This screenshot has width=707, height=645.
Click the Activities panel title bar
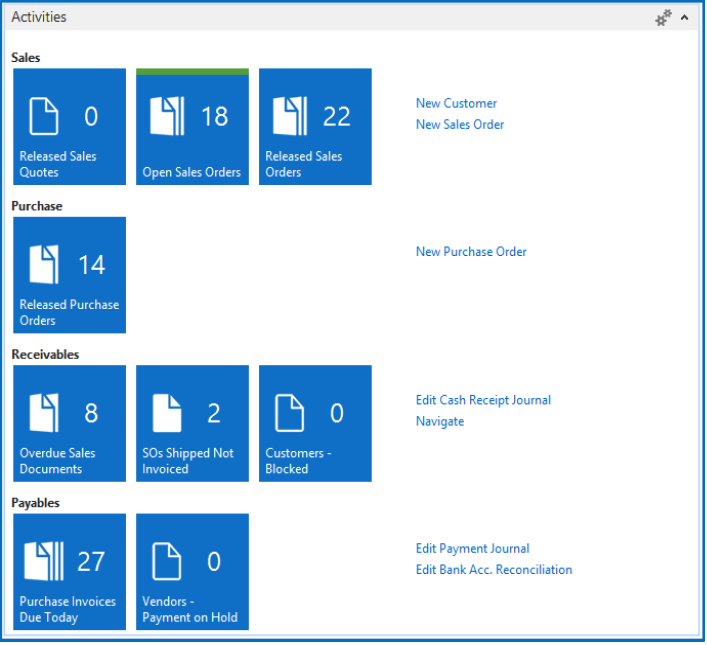(x=300, y=17)
